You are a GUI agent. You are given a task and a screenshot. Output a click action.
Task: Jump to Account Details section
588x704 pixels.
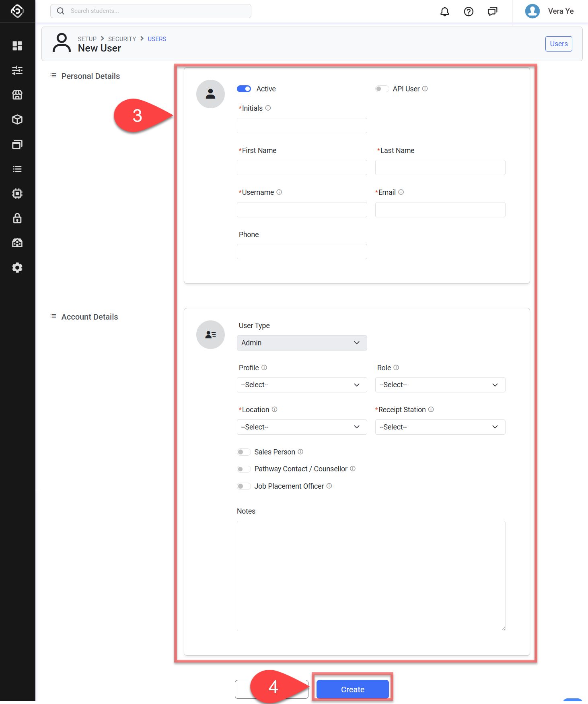pyautogui.click(x=90, y=317)
